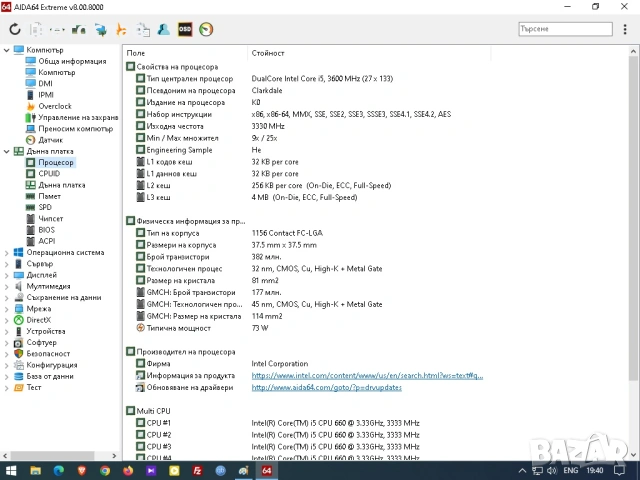Click the orange flame stability test icon
This screenshot has height=480, width=640.
coord(121,29)
